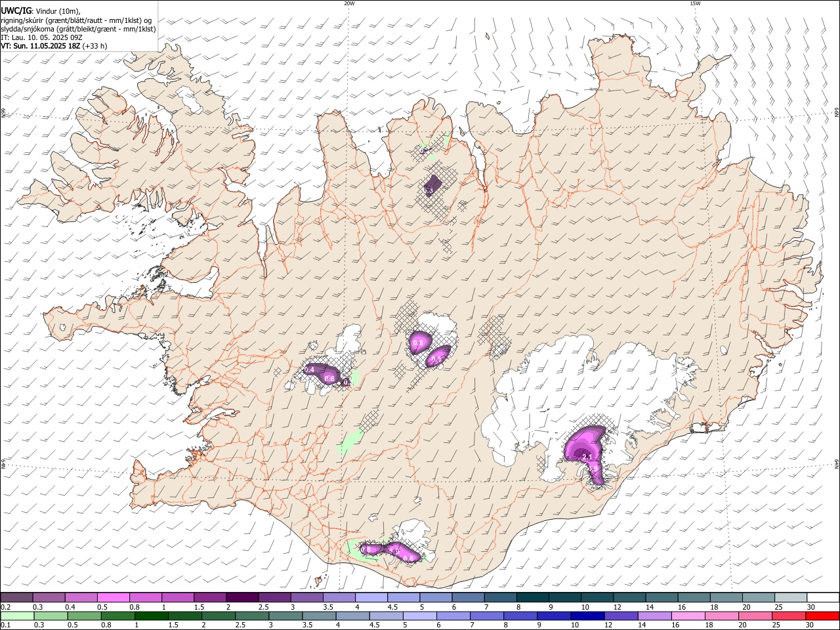840x630 pixels.
Task: Click the "20W" longitude label at top
Action: 349,3
